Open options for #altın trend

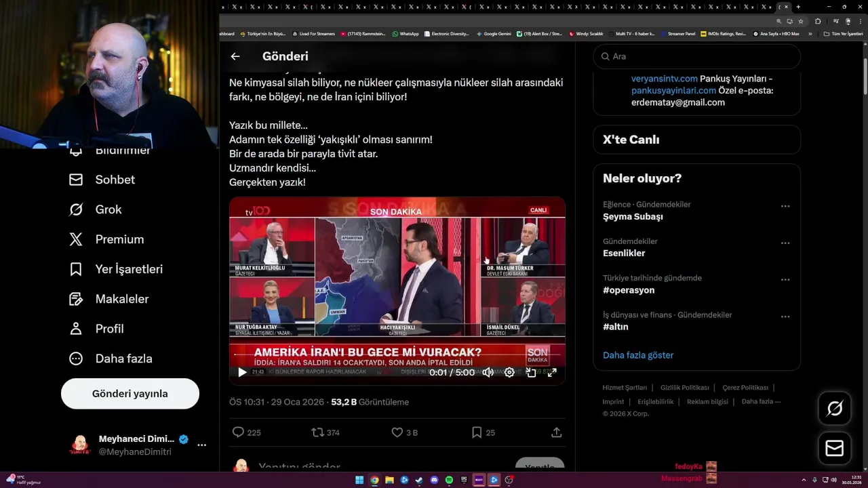coord(785,317)
